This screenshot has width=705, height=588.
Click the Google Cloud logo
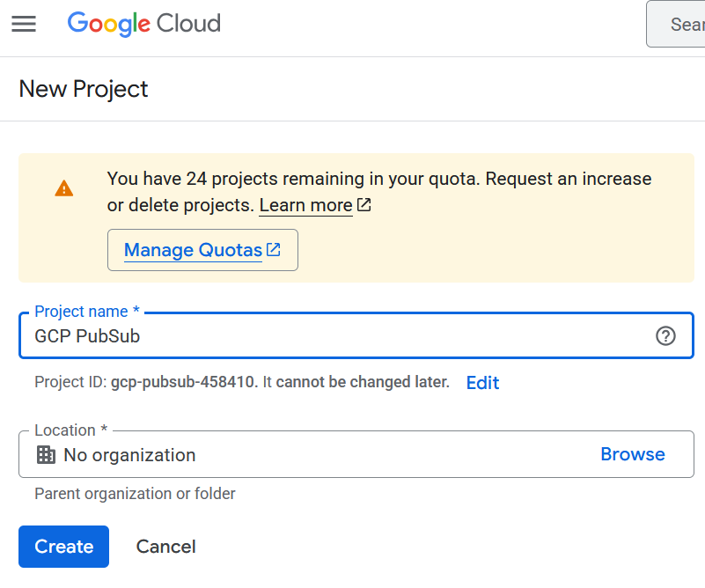pos(144,24)
